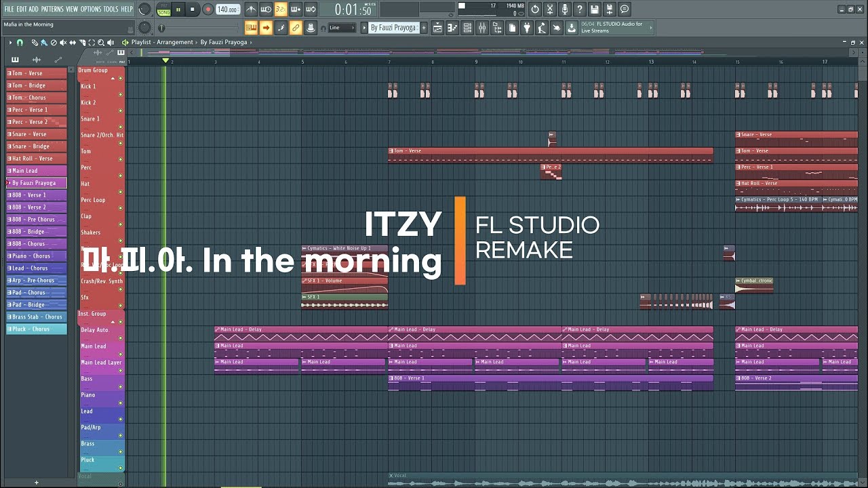Screen dimensions: 868x488
Task: Toggle the 3-2-1 countdown before recording
Action: (281, 9)
